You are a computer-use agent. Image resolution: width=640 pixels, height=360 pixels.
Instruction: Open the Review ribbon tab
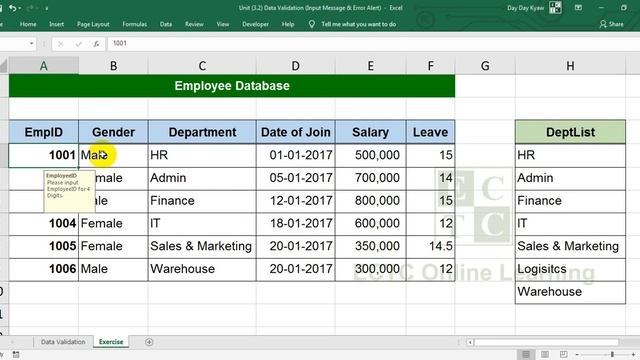point(194,24)
